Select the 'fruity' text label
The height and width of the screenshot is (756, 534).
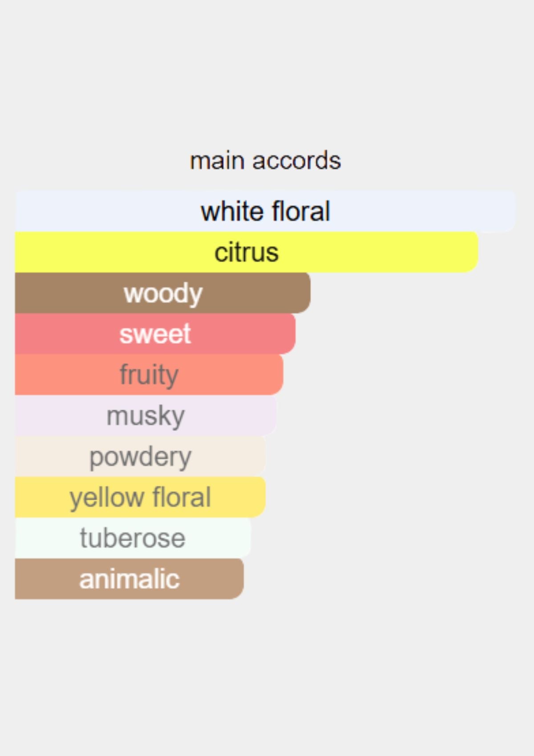149,375
